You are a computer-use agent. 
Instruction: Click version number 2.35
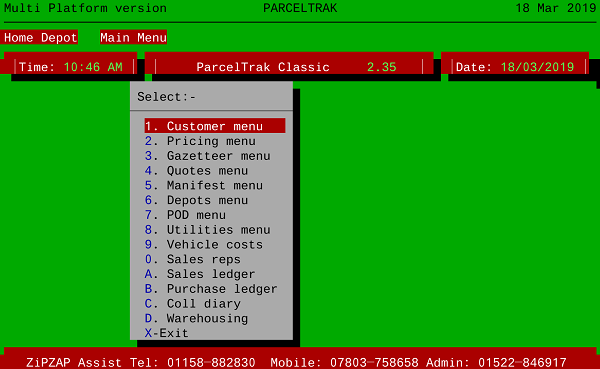click(382, 67)
